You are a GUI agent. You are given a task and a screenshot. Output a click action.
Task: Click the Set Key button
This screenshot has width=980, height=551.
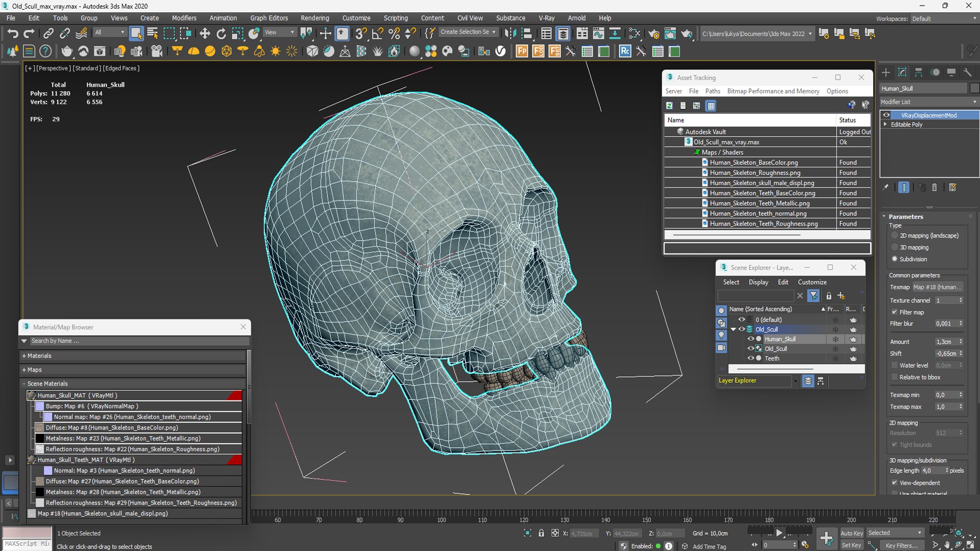851,545
